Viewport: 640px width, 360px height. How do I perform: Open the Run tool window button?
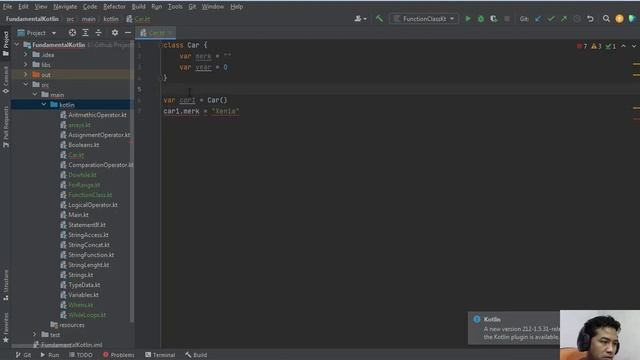click(49, 355)
